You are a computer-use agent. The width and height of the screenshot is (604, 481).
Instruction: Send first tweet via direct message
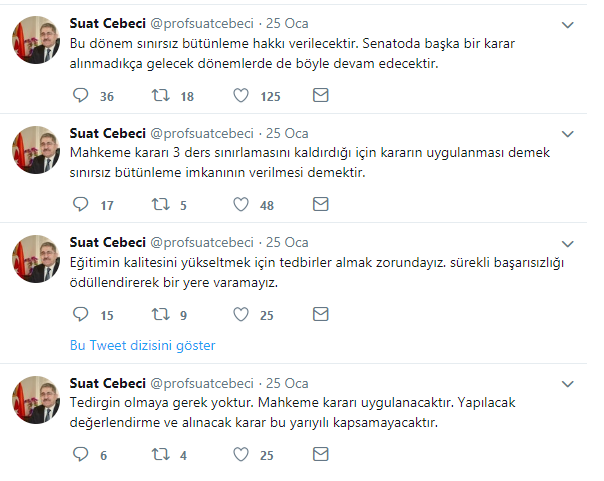coord(320,96)
